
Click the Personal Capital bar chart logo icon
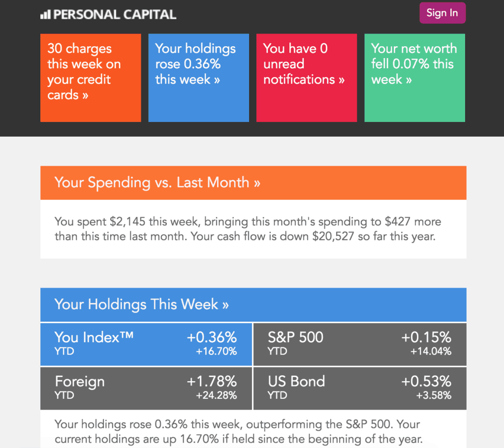point(45,14)
